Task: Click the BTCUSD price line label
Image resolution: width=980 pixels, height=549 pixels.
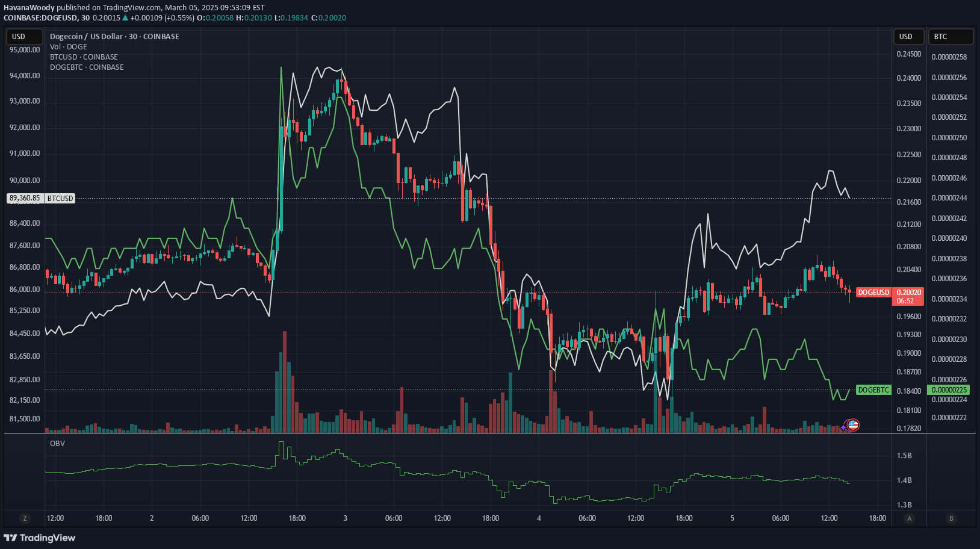Action: pos(60,198)
